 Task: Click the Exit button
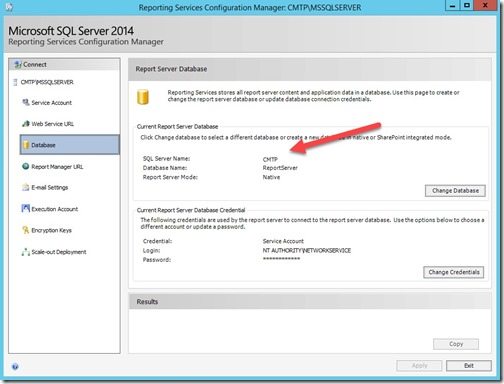coord(469,366)
